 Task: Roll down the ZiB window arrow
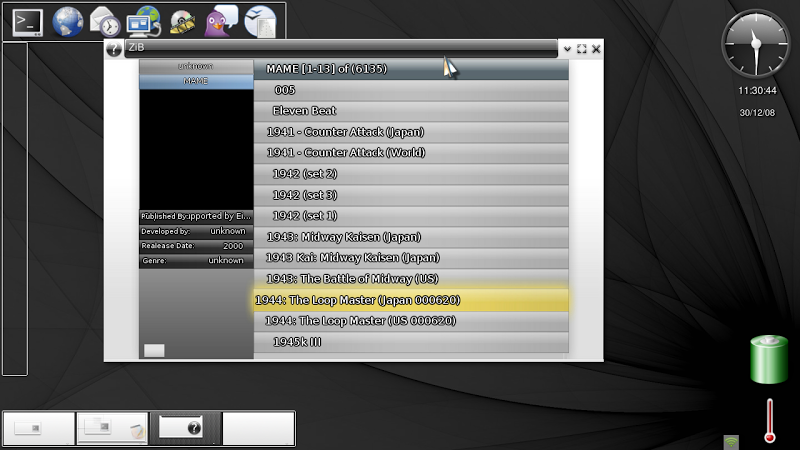click(x=567, y=48)
